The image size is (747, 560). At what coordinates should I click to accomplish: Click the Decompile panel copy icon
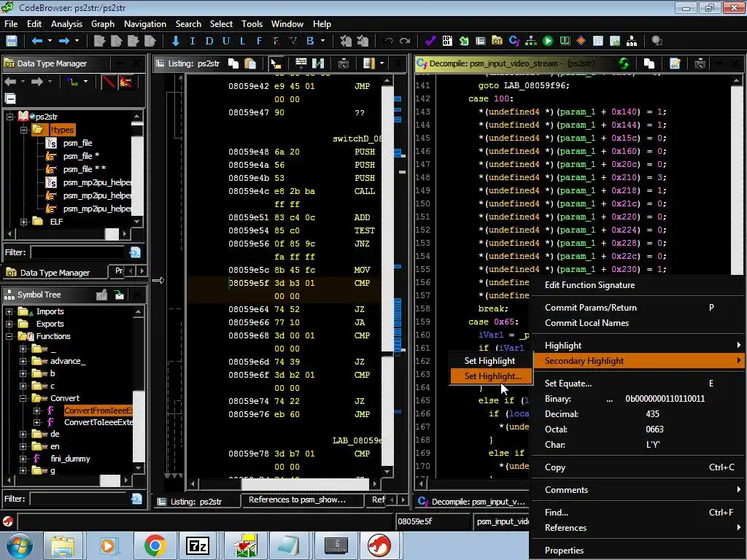click(649, 63)
